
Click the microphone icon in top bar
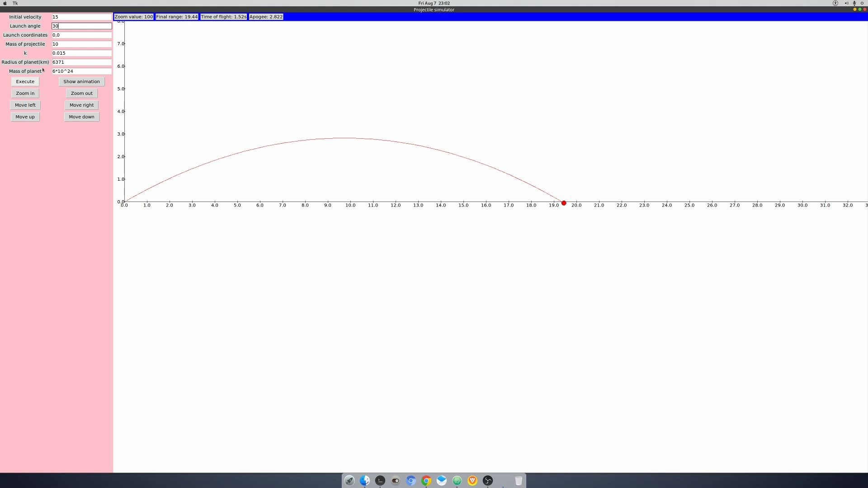click(854, 3)
